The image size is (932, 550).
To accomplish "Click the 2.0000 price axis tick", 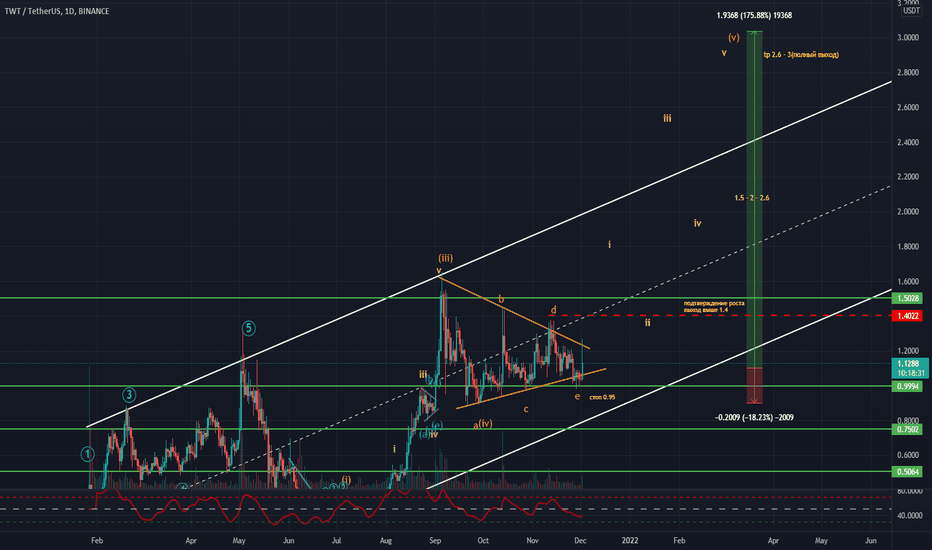I will tap(908, 212).
